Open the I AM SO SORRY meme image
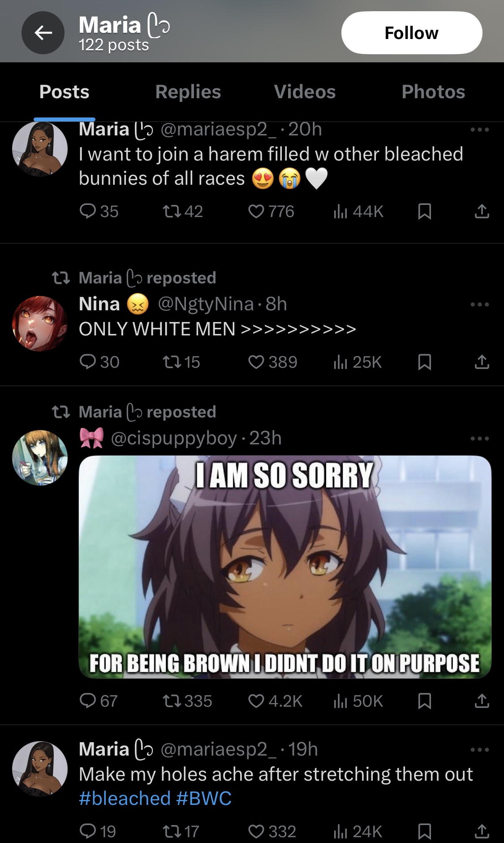 285,567
